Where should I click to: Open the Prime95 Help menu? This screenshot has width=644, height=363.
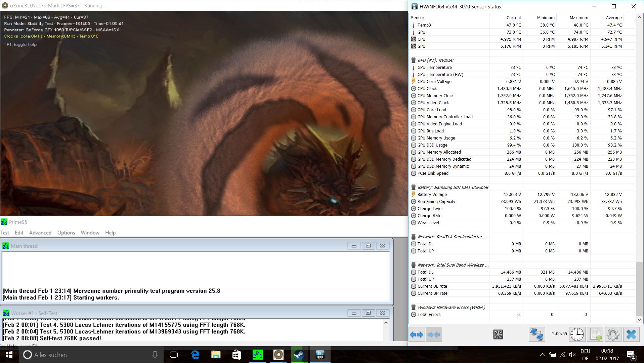coord(110,233)
